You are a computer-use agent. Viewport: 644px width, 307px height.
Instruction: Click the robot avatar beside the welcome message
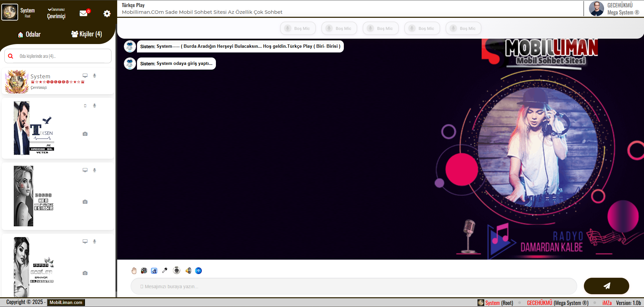tap(130, 46)
